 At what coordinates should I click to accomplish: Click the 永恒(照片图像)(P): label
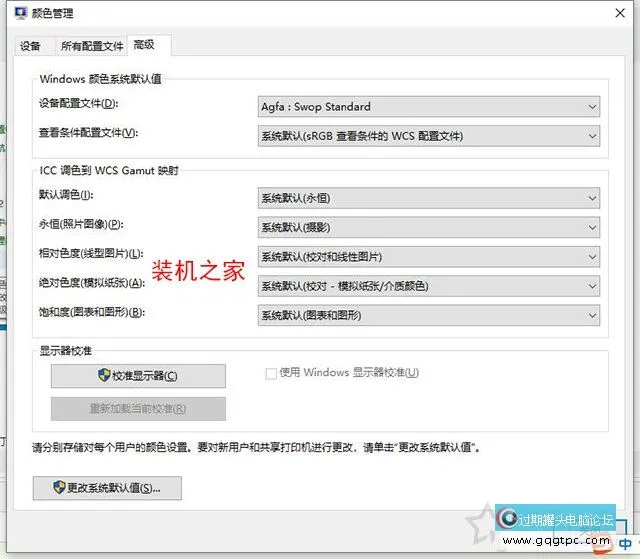(x=81, y=224)
